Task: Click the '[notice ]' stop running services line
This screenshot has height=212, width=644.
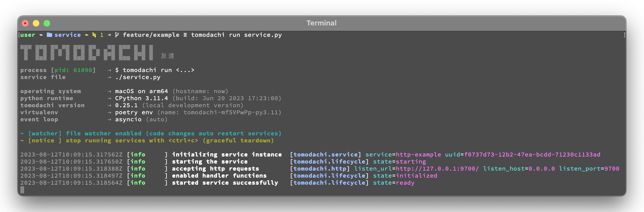Action: 147,141
